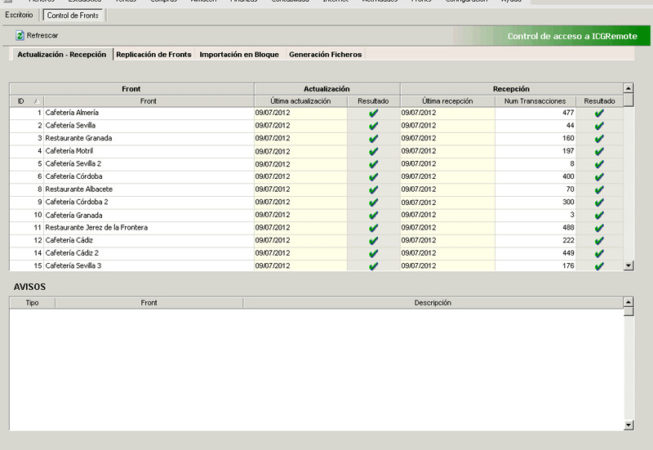Click Recepción checkmark for Cafetería Motril

click(x=599, y=151)
